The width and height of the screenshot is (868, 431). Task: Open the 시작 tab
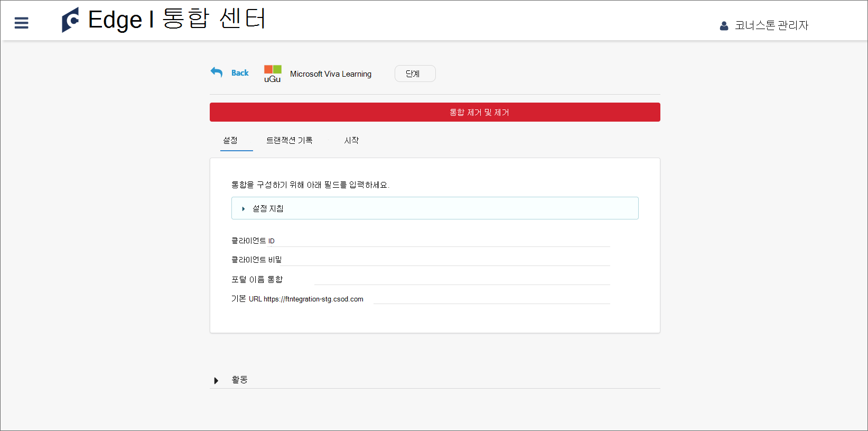(x=351, y=140)
